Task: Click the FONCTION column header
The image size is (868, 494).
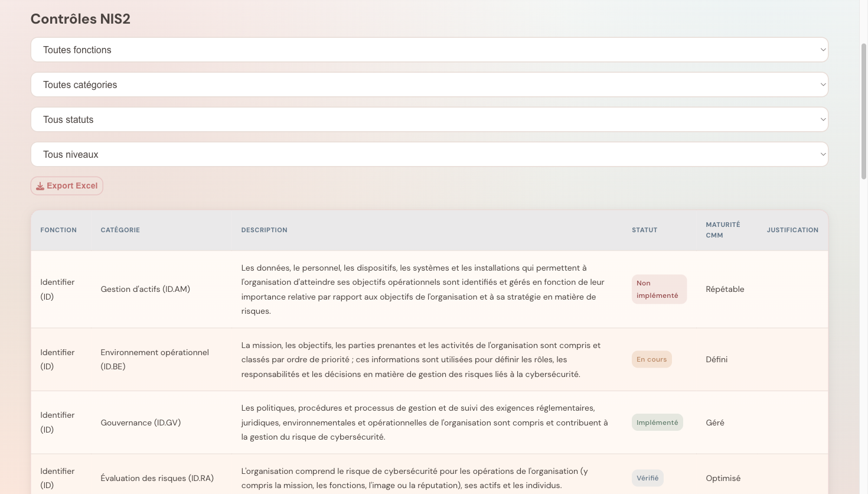Action: [58, 230]
